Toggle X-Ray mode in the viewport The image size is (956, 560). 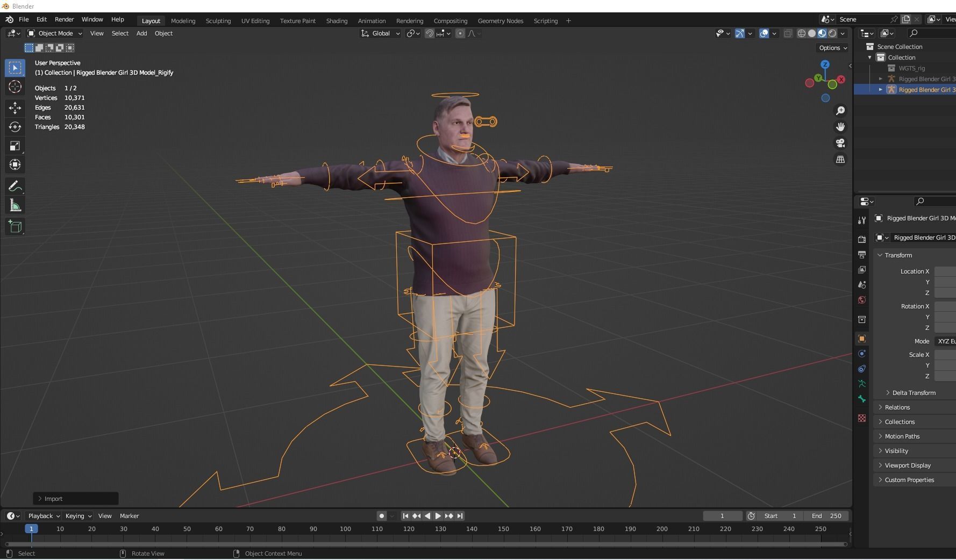(x=788, y=33)
